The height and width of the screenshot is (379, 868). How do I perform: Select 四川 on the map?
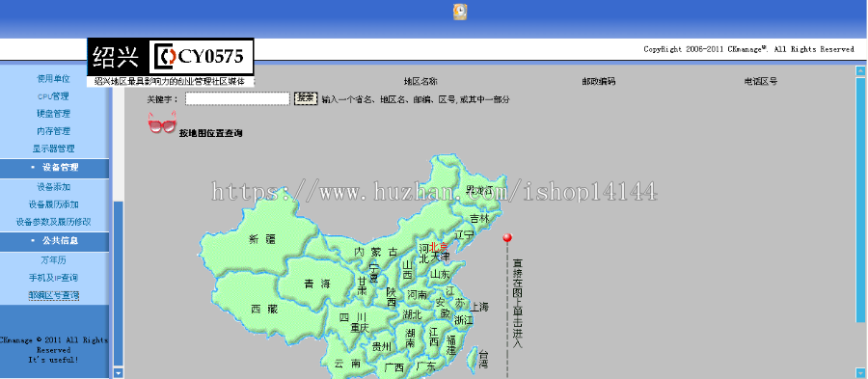click(353, 317)
